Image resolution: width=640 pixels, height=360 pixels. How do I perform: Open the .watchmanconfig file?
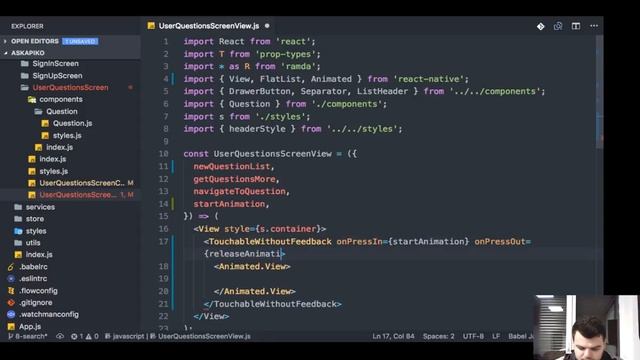pyautogui.click(x=49, y=315)
